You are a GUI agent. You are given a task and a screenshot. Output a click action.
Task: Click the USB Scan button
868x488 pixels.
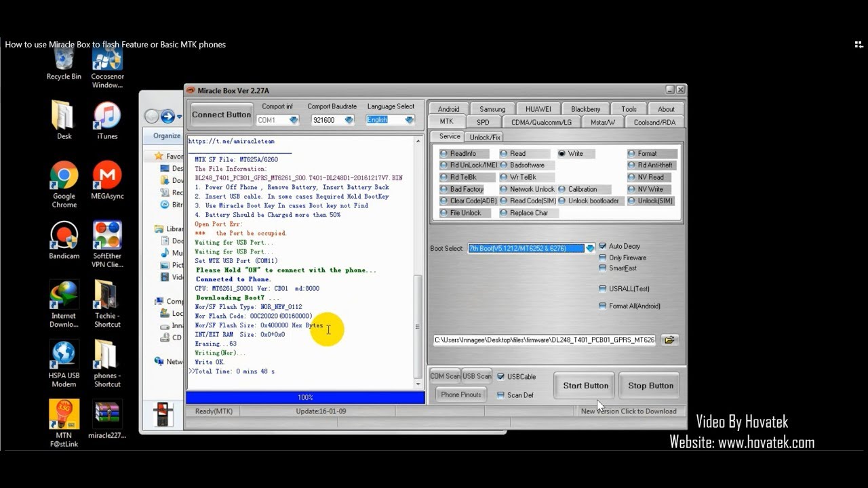tap(477, 377)
